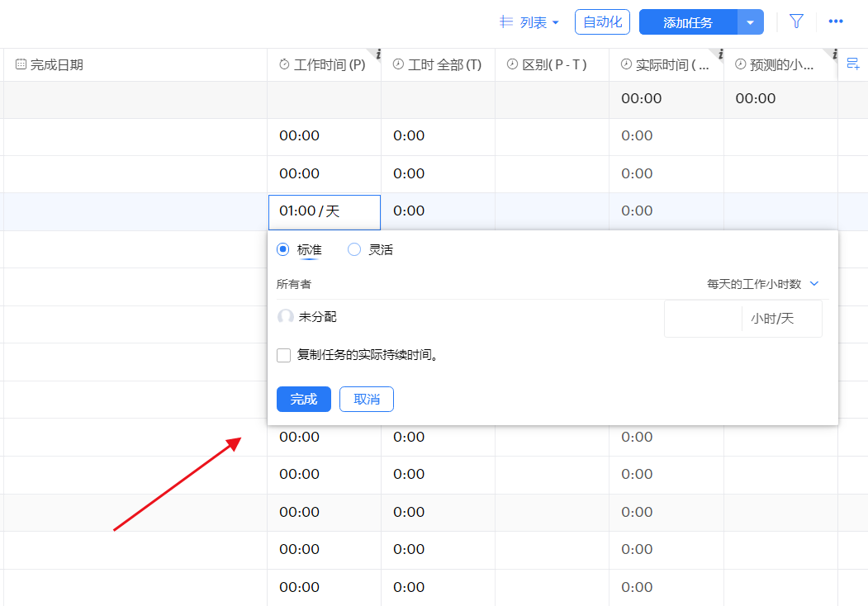Check 复制任务的实际持续时间 checkbox
The height and width of the screenshot is (606, 868).
point(283,355)
